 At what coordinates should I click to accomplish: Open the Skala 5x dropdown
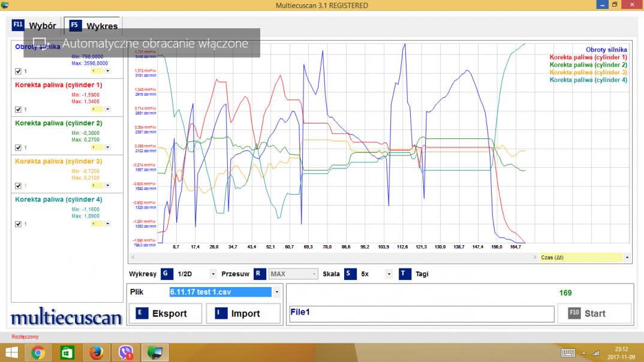tap(389, 274)
